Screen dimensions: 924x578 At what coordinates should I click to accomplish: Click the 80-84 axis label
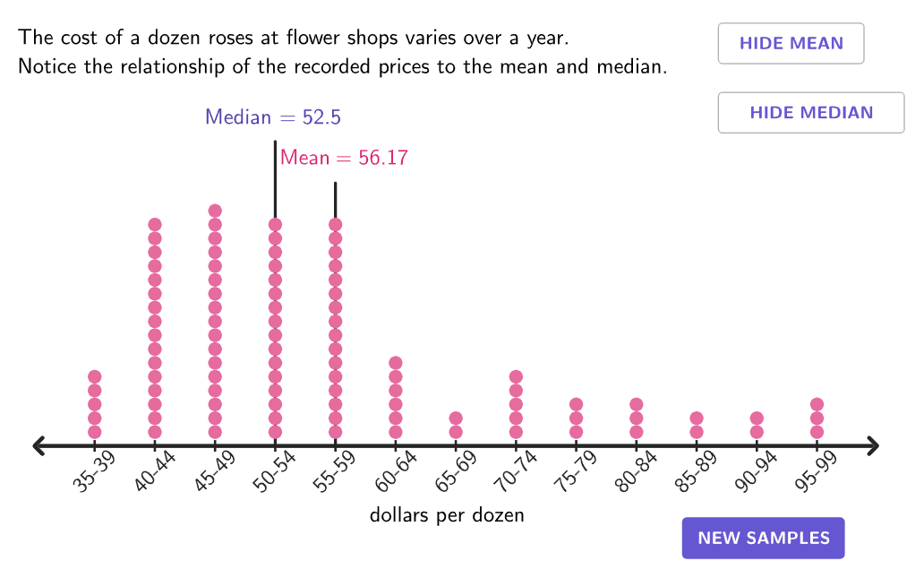[x=636, y=472]
